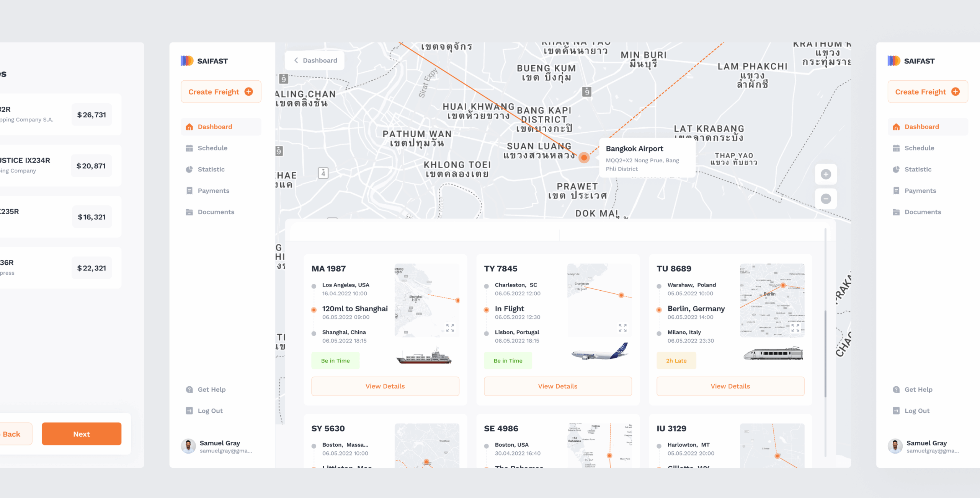This screenshot has width=980, height=498.
Task: Expand the mini map on MA 1987 card
Action: 449,327
